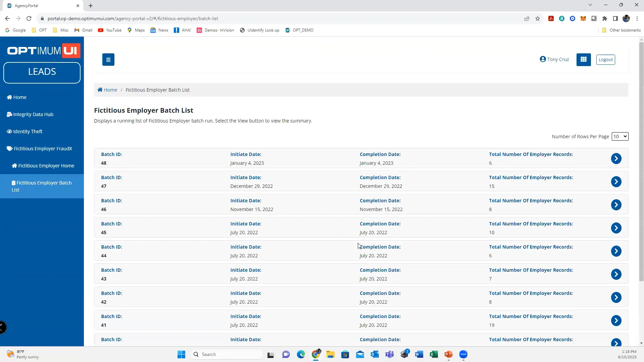Close the AgencyPortal tab

78,5
